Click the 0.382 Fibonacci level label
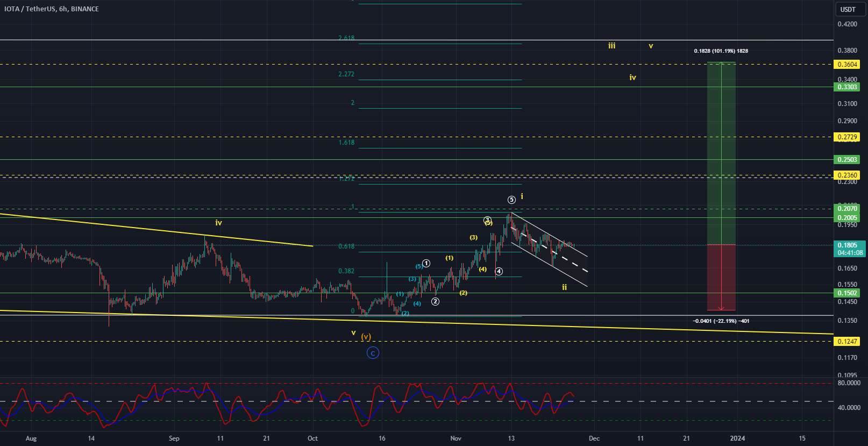Viewport: 868px width, 446px height. click(346, 271)
